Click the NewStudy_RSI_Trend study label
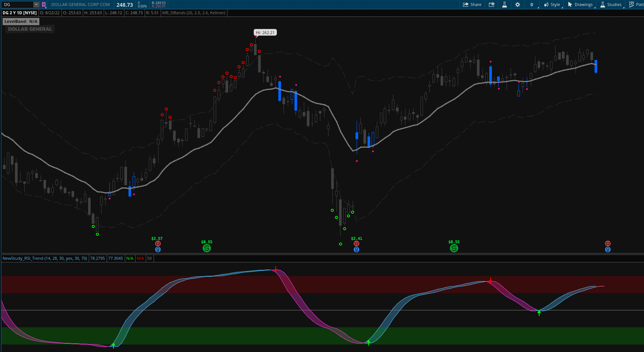This screenshot has width=644, height=352. (x=45, y=258)
